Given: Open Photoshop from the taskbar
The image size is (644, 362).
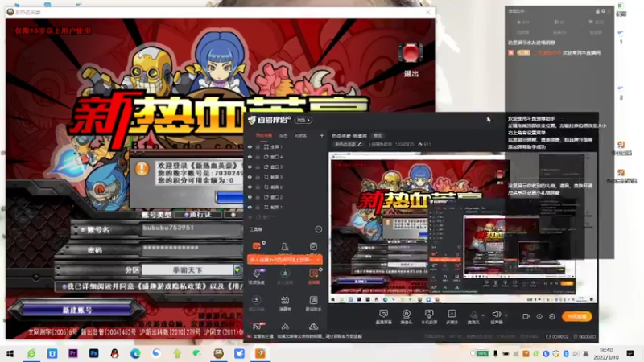Looking at the screenshot, I should click(x=93, y=353).
